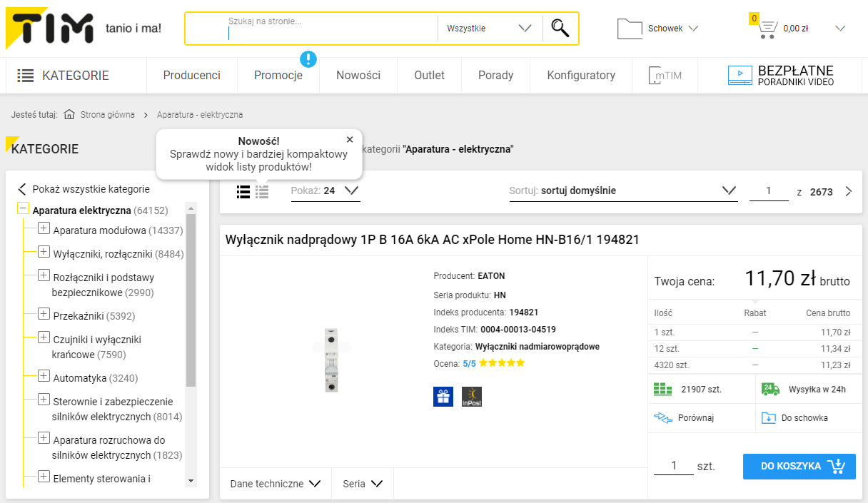Viewport: 868px width, 503px height.
Task: Close the Nowość tooltip popup
Action: pos(350,140)
